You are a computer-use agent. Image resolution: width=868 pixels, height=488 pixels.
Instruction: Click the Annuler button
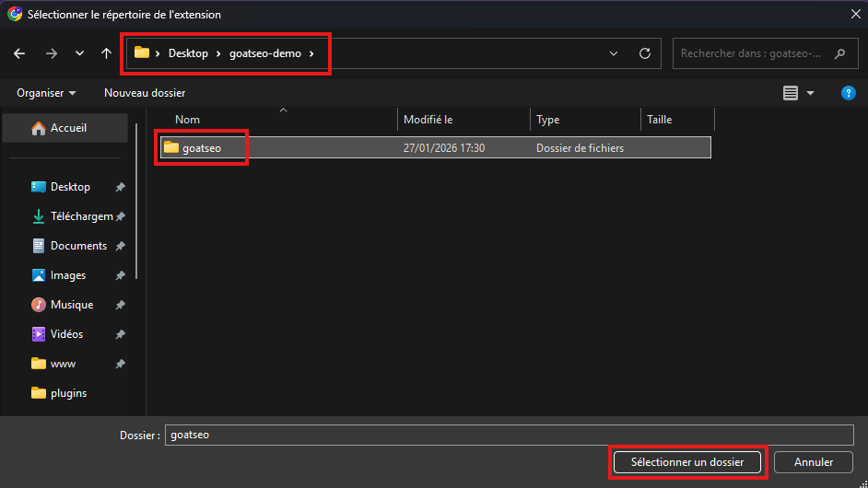(x=814, y=462)
